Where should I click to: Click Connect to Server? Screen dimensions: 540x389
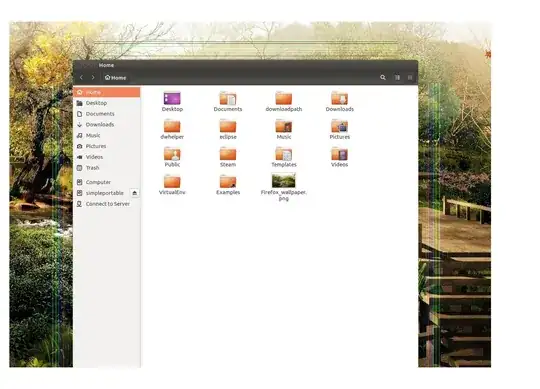coord(107,204)
